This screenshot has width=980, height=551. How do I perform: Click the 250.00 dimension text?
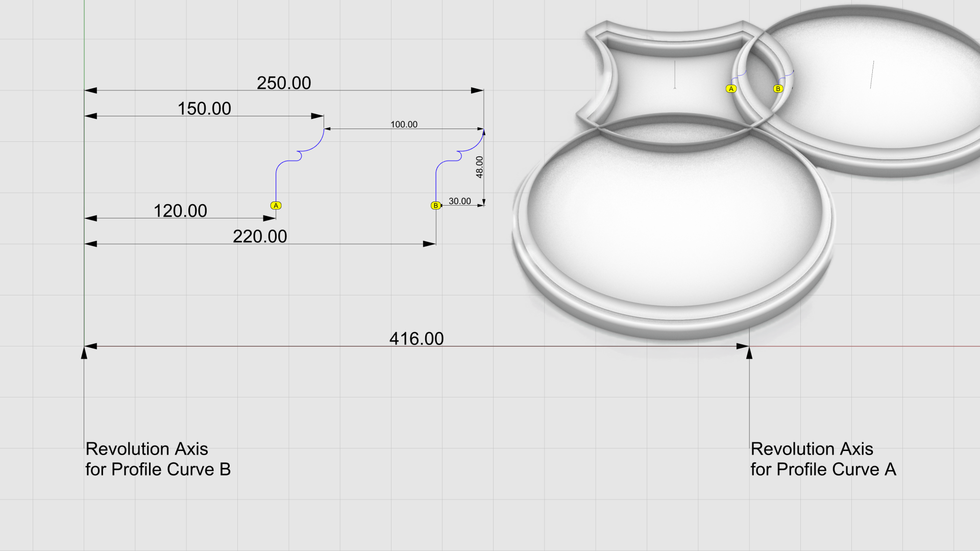[x=284, y=83]
